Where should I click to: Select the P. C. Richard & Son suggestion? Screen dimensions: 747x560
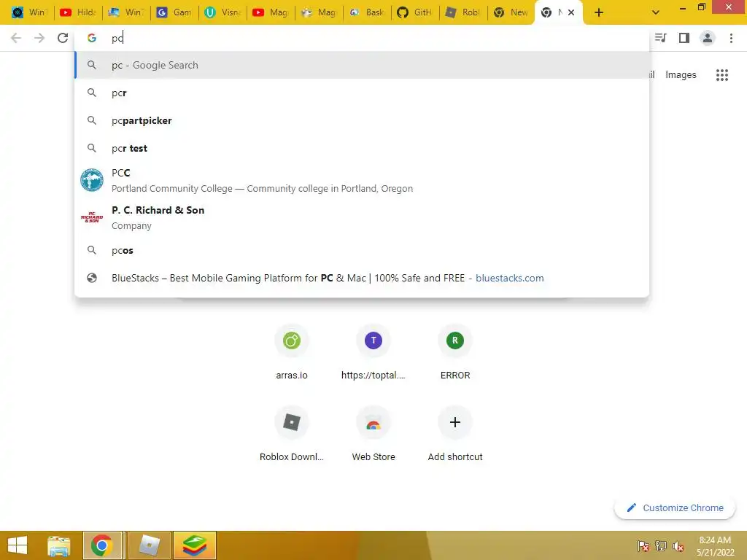tap(362, 217)
